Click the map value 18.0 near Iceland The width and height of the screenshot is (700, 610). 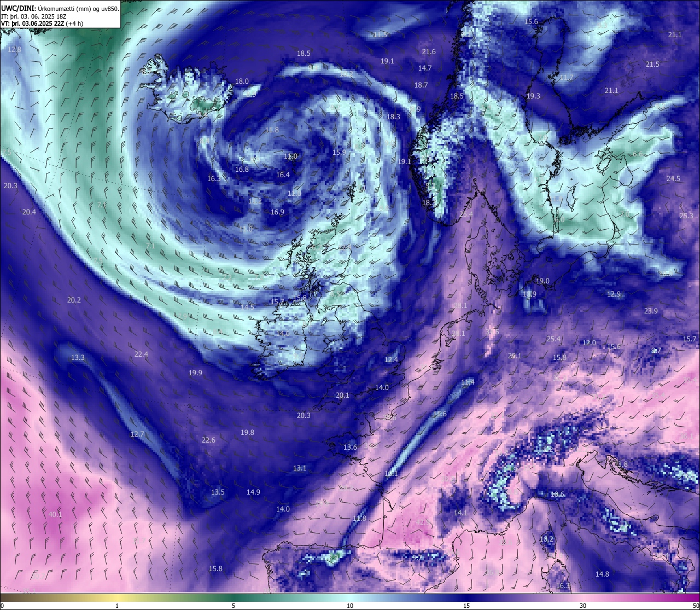click(242, 82)
